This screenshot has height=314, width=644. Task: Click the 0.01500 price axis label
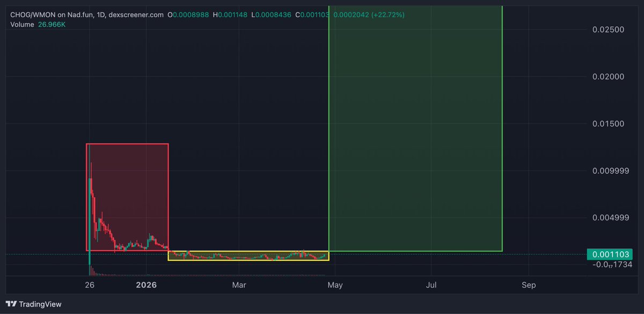[x=608, y=124]
